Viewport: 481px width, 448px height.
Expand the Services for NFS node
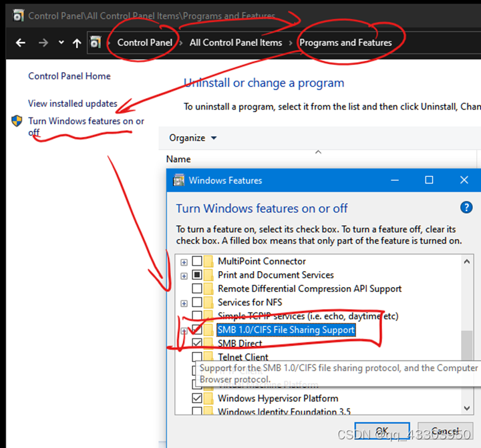[x=184, y=304]
